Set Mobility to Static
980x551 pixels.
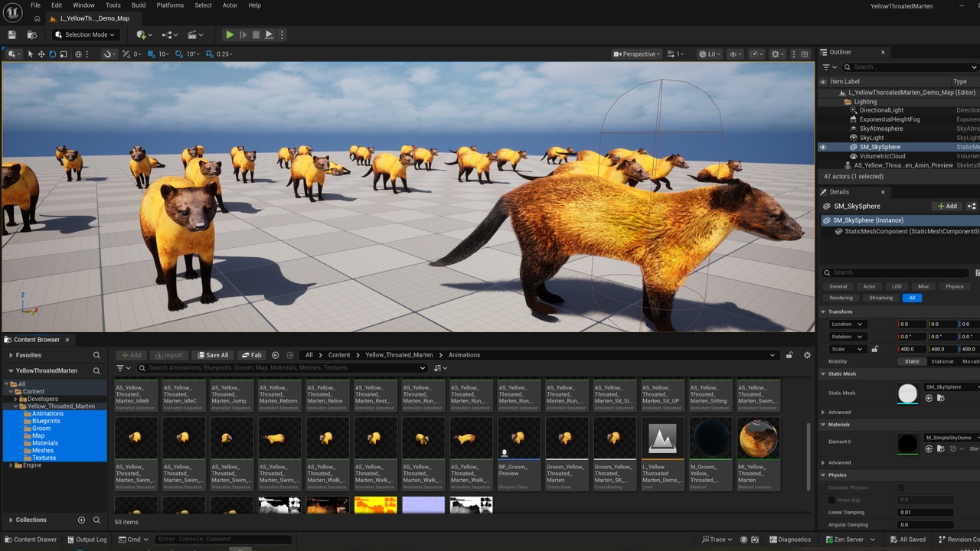tap(912, 361)
